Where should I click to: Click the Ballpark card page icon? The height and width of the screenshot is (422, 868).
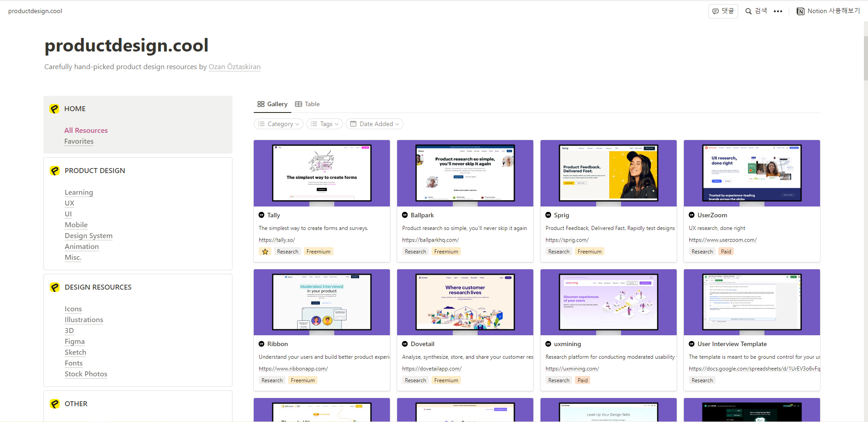click(405, 215)
